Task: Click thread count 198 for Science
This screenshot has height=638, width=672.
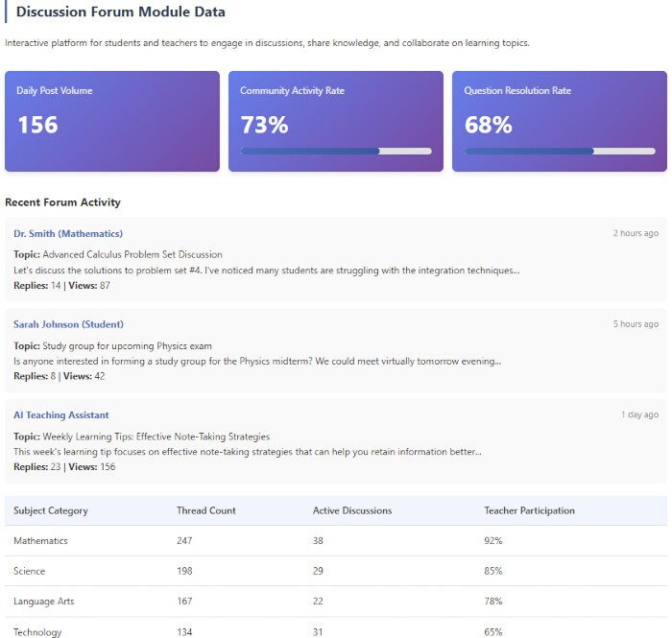Action: tap(184, 571)
